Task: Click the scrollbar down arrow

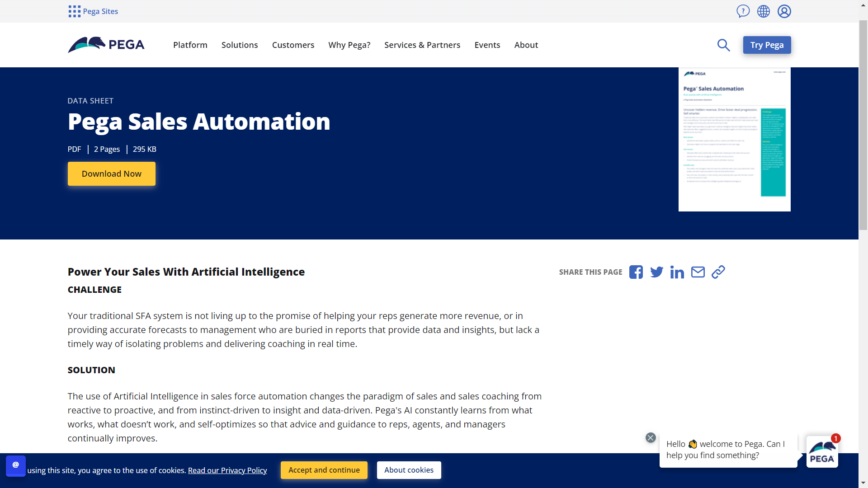Action: pyautogui.click(x=863, y=483)
